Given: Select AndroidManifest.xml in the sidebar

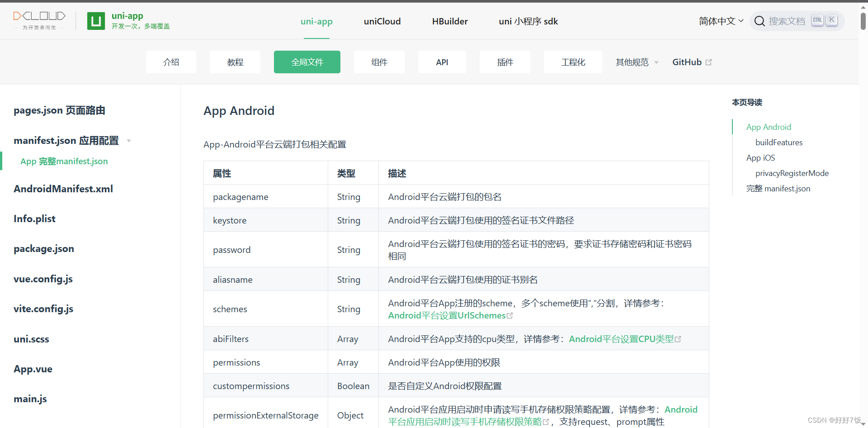Looking at the screenshot, I should (63, 189).
